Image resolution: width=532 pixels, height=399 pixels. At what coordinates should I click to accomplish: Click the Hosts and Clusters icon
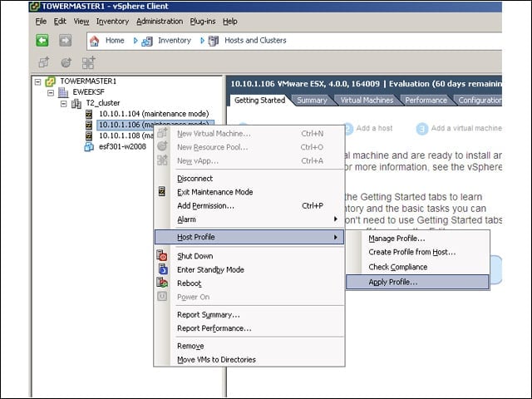(214, 41)
